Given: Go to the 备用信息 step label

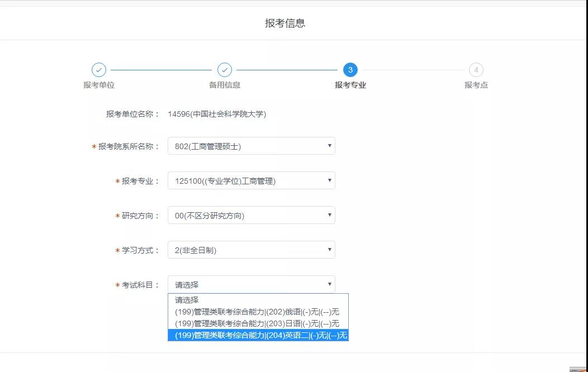Looking at the screenshot, I should [225, 85].
